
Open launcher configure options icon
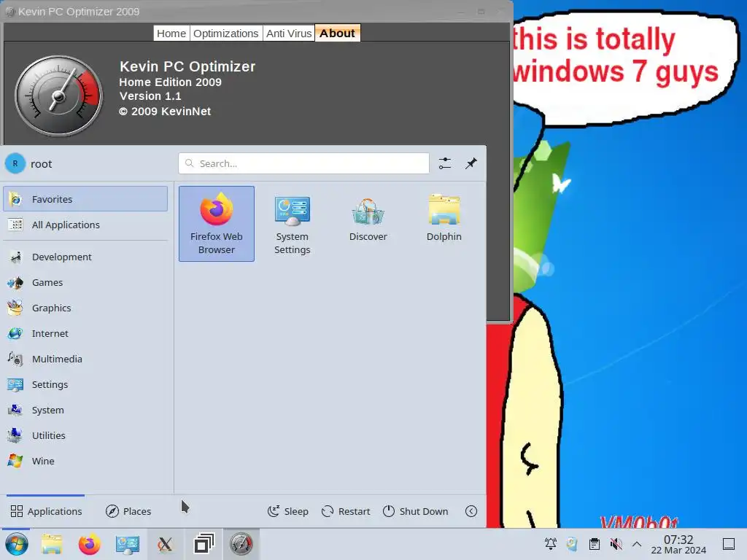445,163
